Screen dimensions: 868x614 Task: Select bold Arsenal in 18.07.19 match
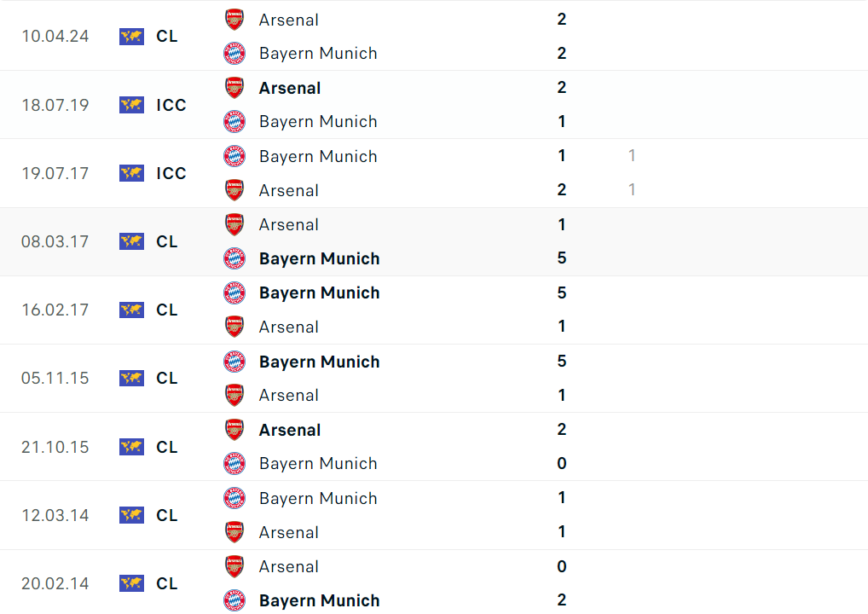(x=290, y=88)
